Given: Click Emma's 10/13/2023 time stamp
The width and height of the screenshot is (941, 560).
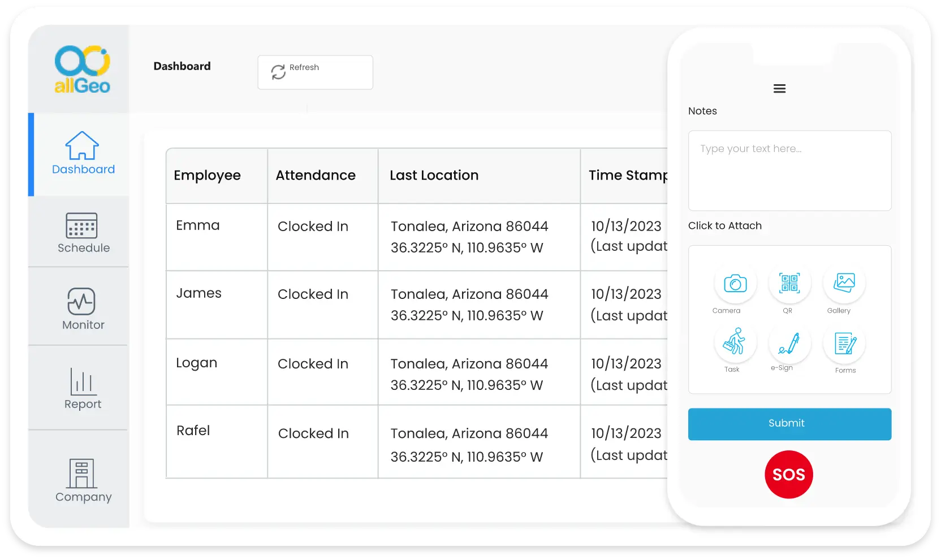Looking at the screenshot, I should (x=626, y=227).
